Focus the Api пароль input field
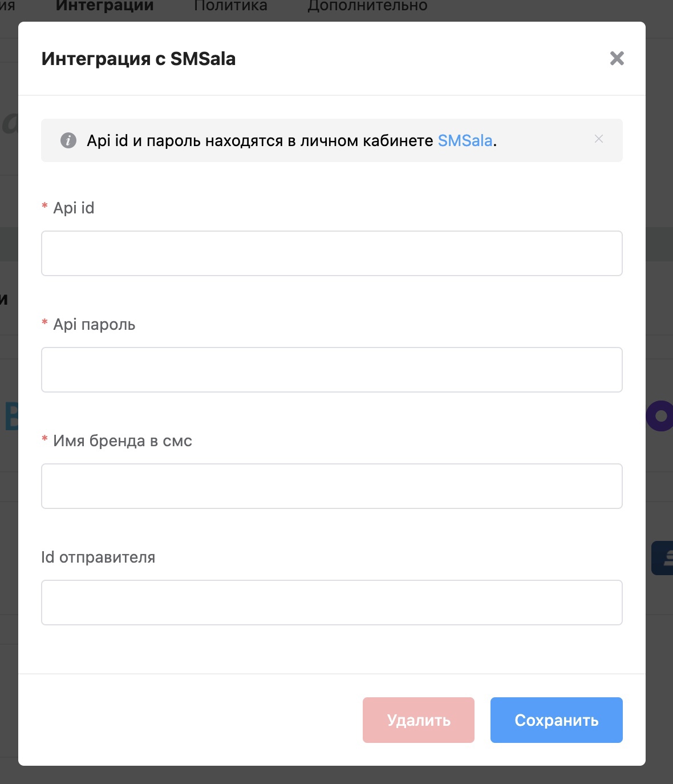 click(x=331, y=370)
